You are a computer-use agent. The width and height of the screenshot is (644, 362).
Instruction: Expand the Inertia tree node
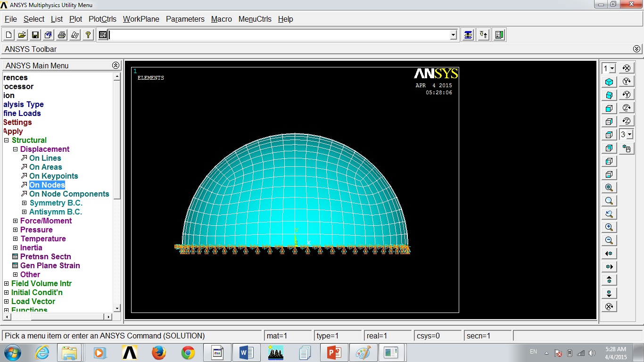point(15,248)
